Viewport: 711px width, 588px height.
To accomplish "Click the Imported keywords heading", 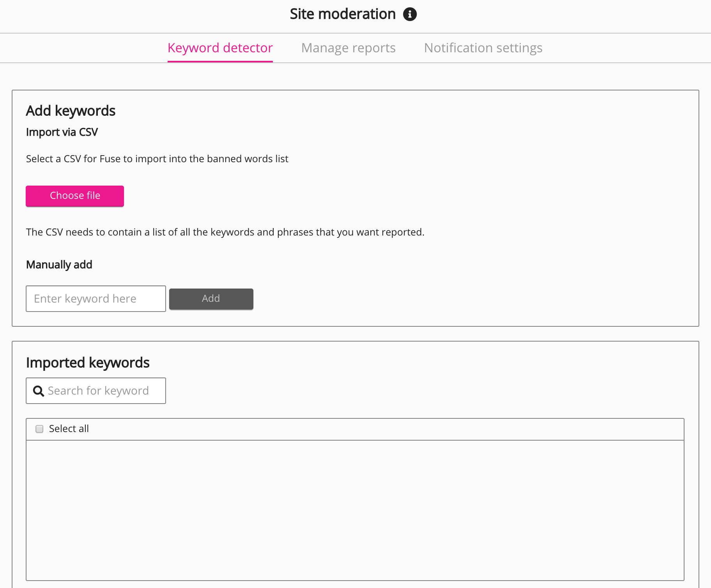I will (88, 363).
